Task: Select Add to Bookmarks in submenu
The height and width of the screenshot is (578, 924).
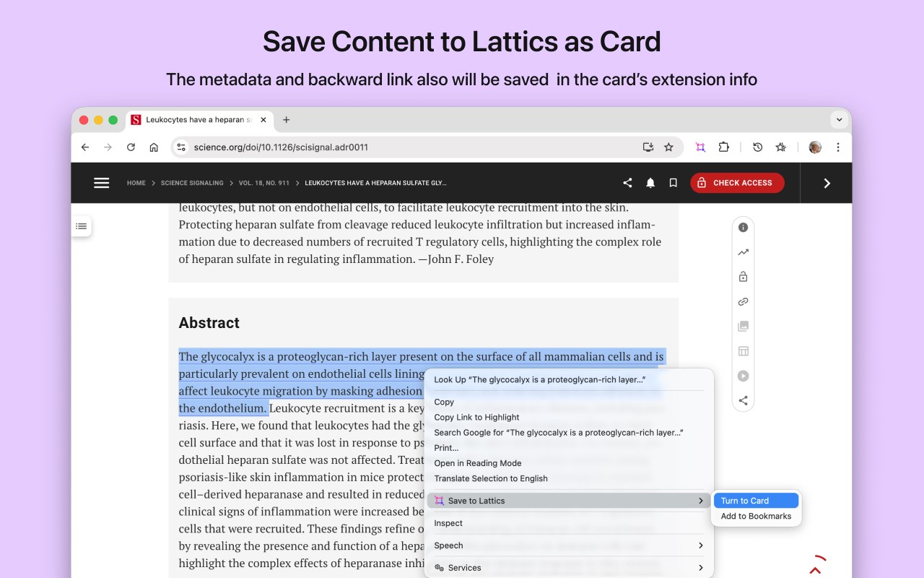Action: 756,516
